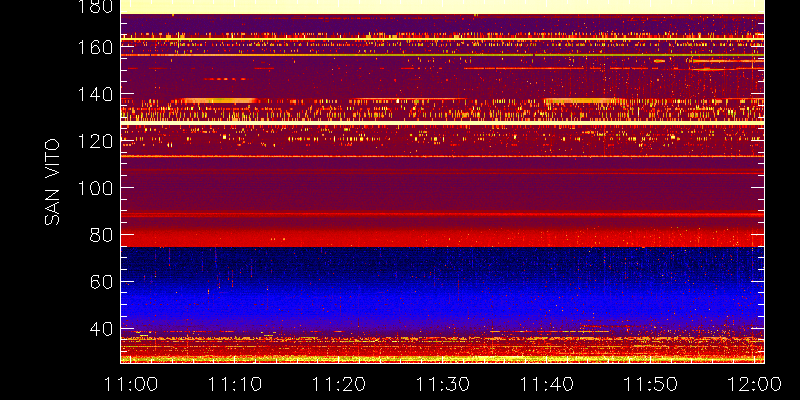
Task: Click the 11:00 time axis label
Action: click(x=131, y=384)
